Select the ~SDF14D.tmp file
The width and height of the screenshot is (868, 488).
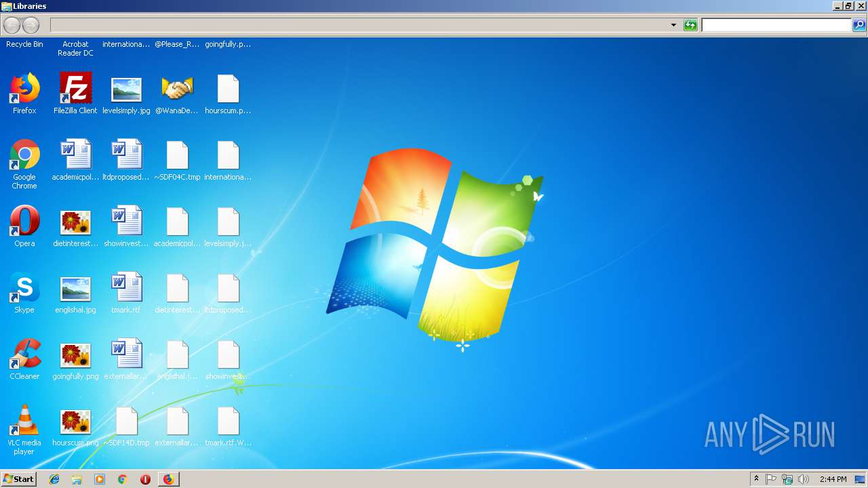[126, 421]
